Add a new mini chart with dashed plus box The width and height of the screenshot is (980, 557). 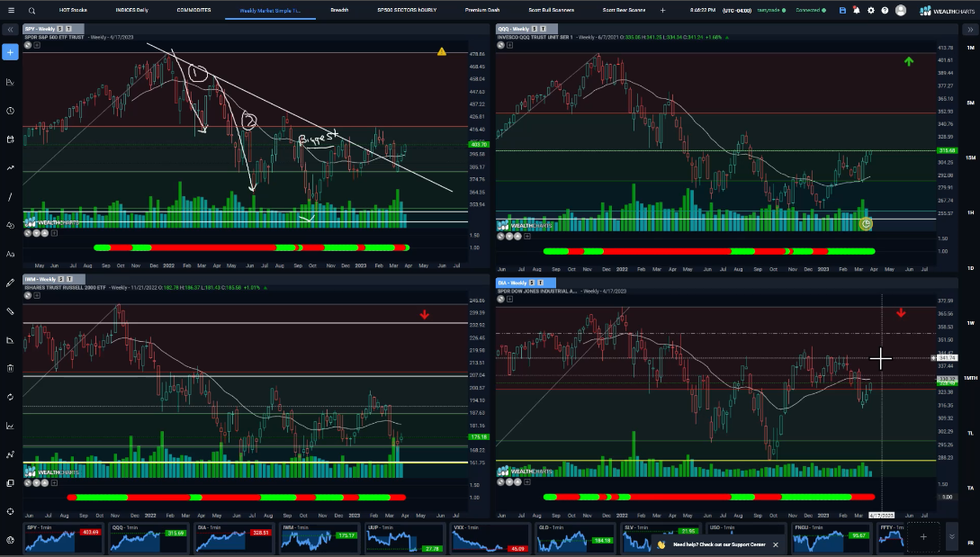point(923,536)
